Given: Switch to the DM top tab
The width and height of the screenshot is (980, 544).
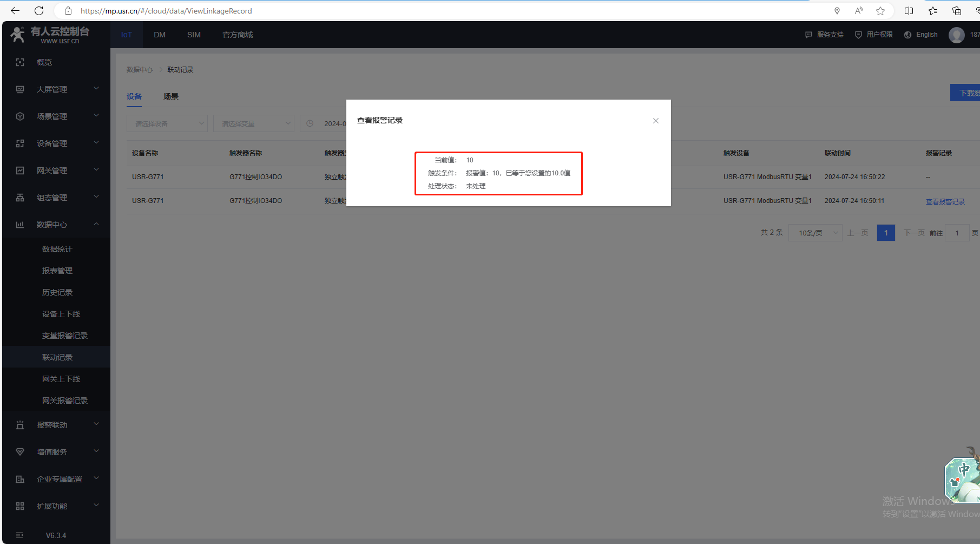Looking at the screenshot, I should point(160,35).
